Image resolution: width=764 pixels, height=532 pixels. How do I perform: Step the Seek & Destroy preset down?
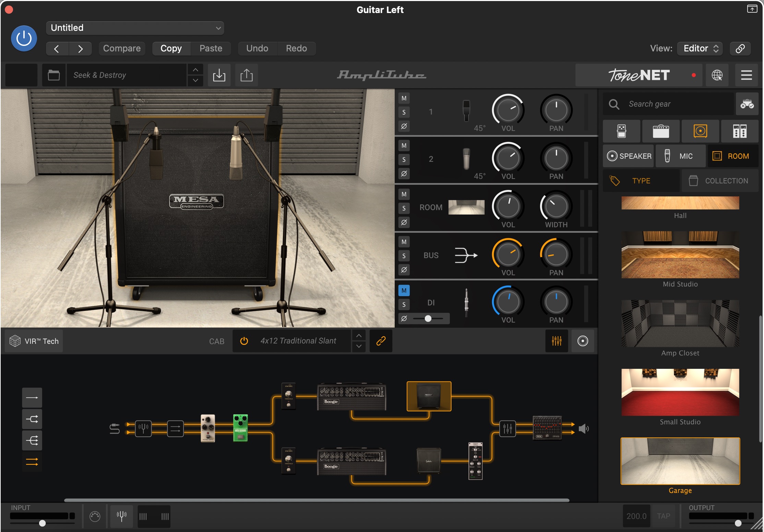click(x=195, y=81)
